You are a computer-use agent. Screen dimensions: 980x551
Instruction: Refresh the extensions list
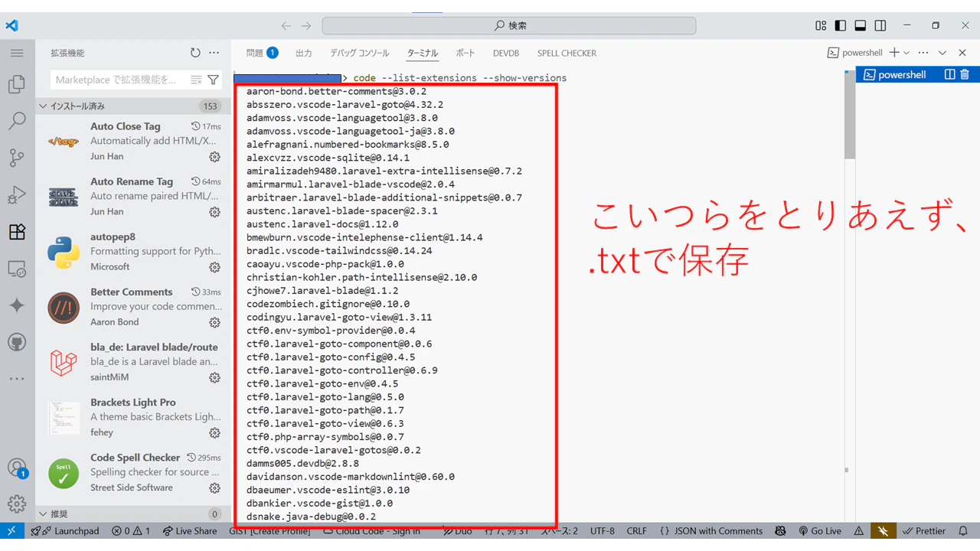tap(195, 53)
